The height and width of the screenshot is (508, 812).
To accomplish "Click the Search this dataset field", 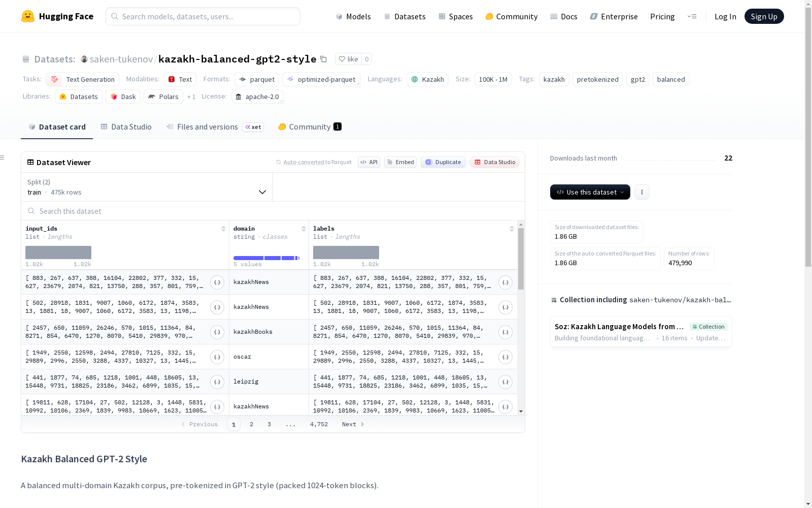I will (x=273, y=211).
